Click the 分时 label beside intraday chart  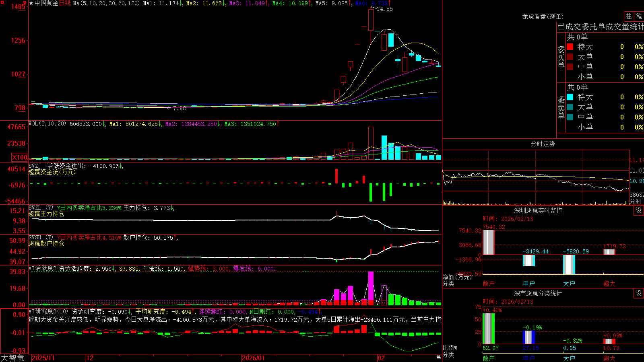pos(636,201)
